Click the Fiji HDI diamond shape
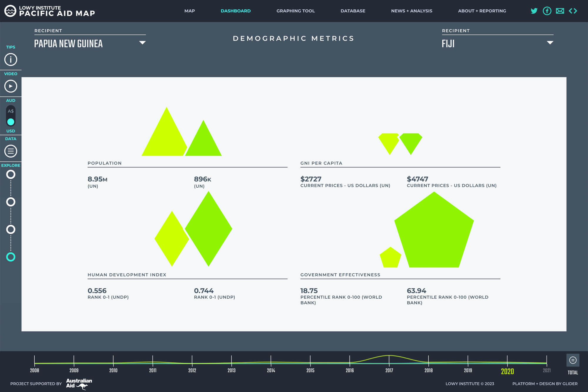Image resolution: width=588 pixels, height=392 pixels. [x=208, y=229]
